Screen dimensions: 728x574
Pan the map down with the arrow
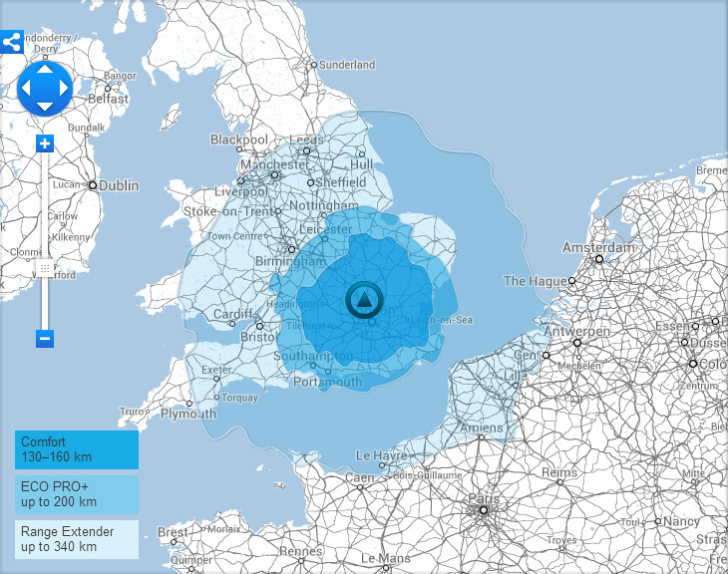coord(45,107)
